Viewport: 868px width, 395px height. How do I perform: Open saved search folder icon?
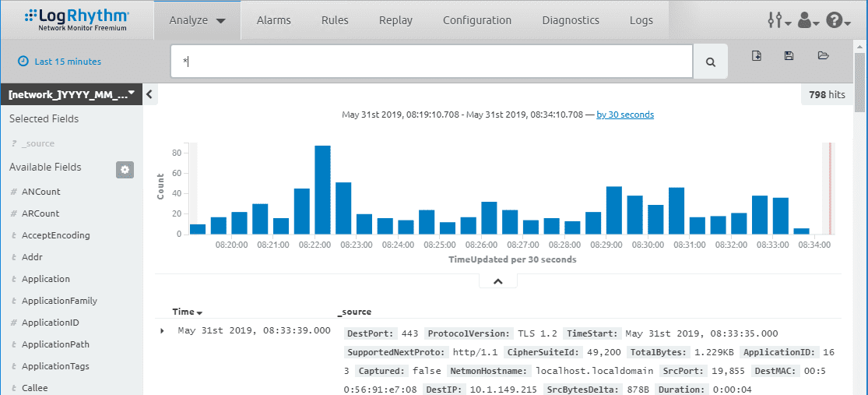pyautogui.click(x=823, y=55)
